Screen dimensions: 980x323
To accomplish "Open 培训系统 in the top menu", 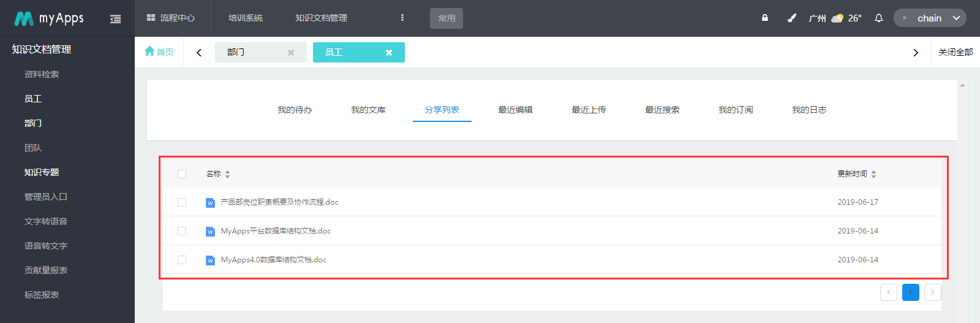I will (x=246, y=18).
